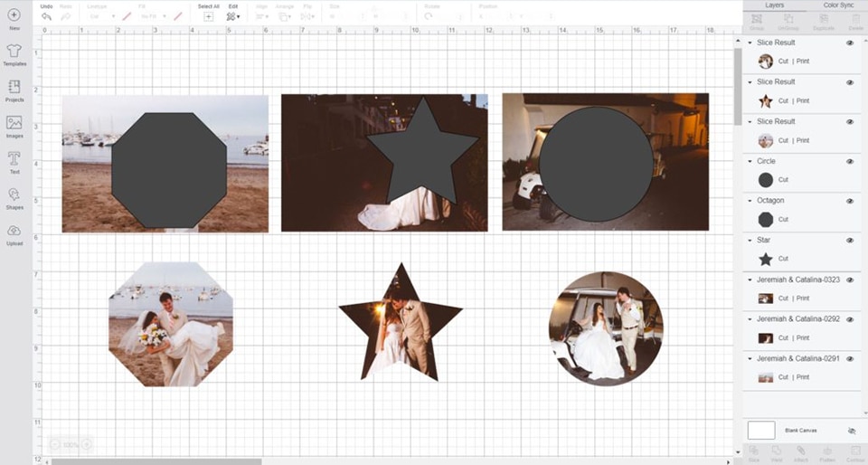Click the Flatten tool icon
Screen dimensions: 868x465
827,451
